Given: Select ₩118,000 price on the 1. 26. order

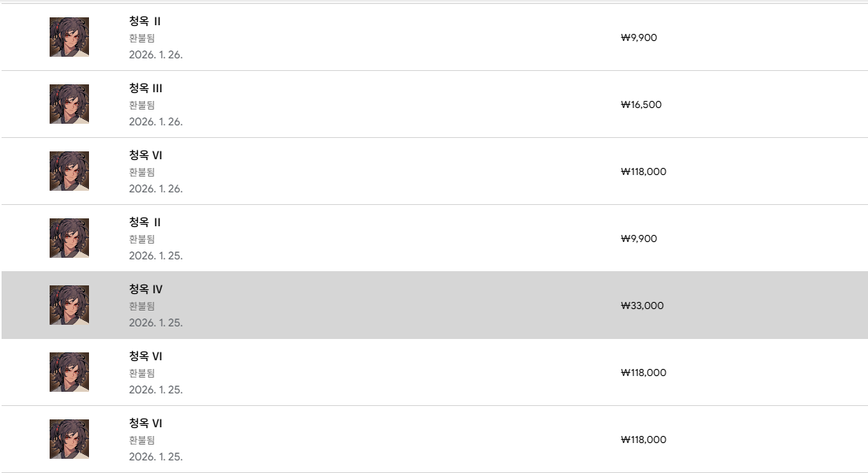Looking at the screenshot, I should (x=644, y=172).
